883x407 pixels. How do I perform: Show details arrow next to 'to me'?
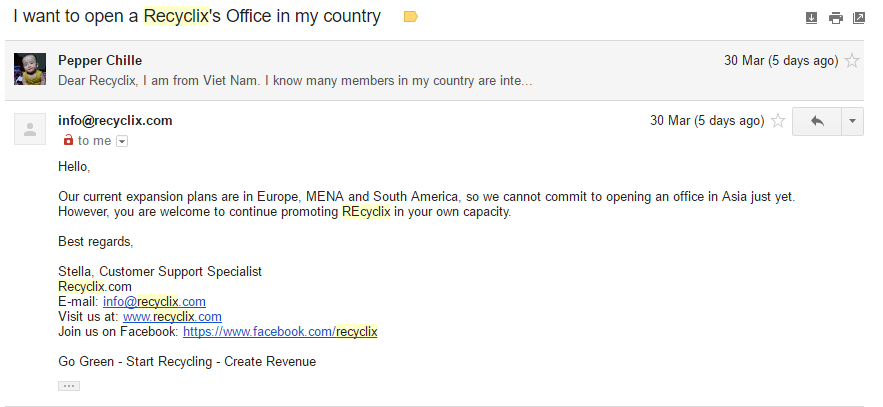click(123, 141)
